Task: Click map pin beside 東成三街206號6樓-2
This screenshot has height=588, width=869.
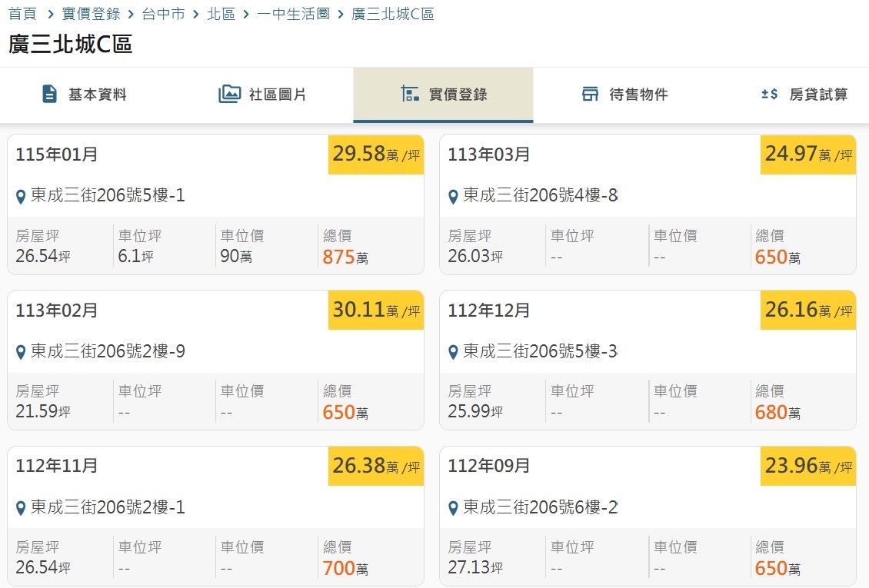Action: point(453,508)
